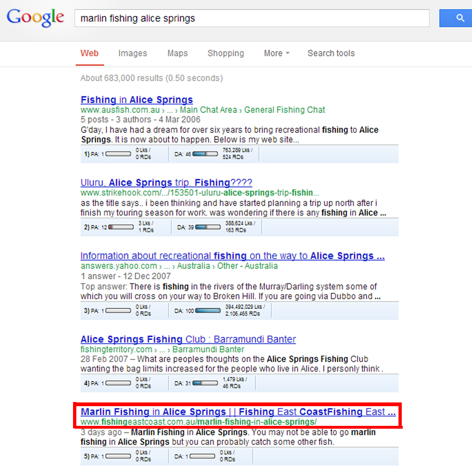The width and height of the screenshot is (472, 476).
Task: Click the DA 100 bar for Yahoo result
Action: [208, 310]
